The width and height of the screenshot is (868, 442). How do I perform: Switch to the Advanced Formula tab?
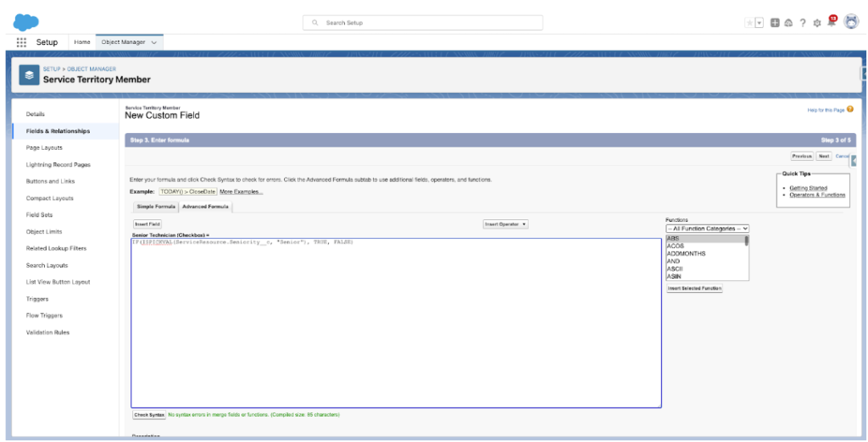205,207
